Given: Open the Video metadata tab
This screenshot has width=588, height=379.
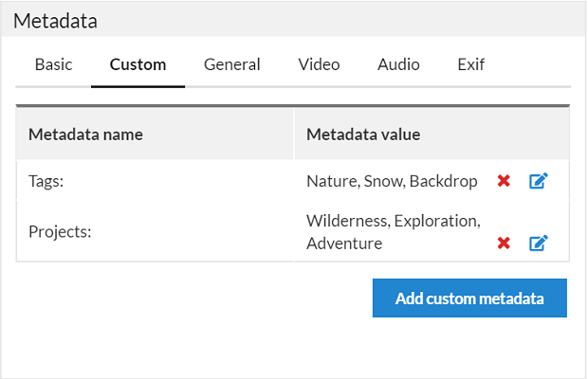Looking at the screenshot, I should point(319,64).
